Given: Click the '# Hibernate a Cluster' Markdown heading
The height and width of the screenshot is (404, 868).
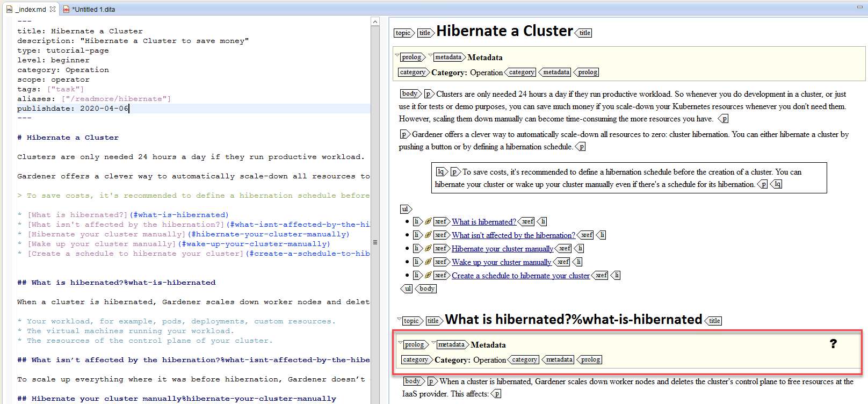Looking at the screenshot, I should coord(68,138).
